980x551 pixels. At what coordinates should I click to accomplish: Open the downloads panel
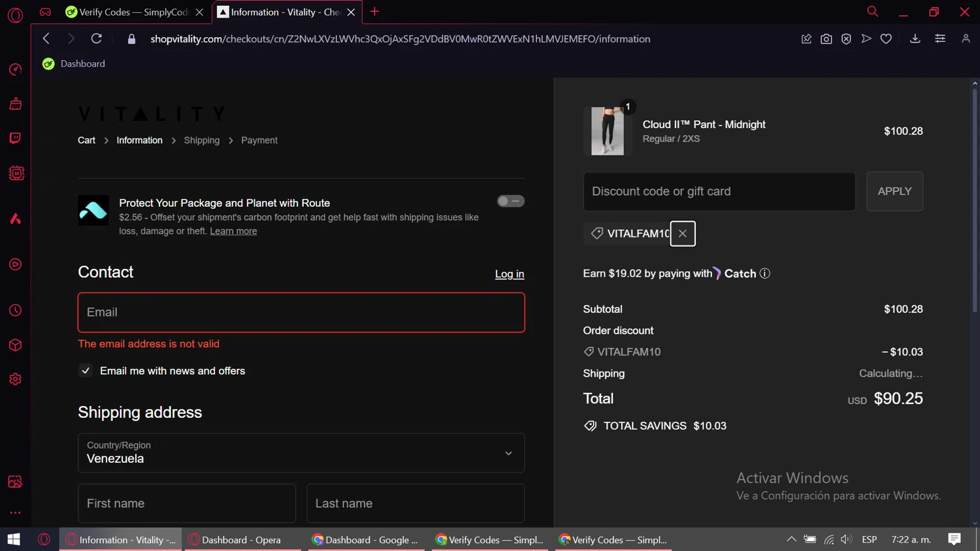tap(915, 39)
